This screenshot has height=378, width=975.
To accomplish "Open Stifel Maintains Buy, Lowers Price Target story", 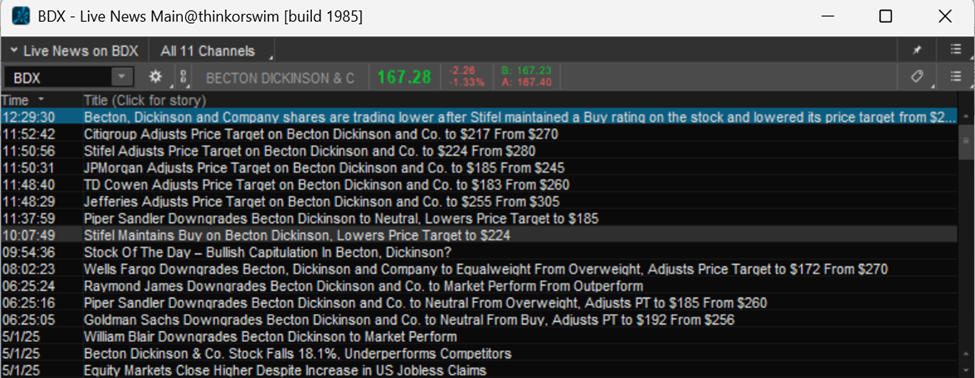I will 297,235.
